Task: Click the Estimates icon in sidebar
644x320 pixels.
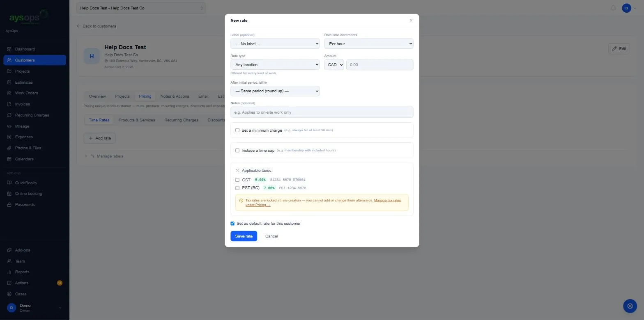Action: [9, 82]
